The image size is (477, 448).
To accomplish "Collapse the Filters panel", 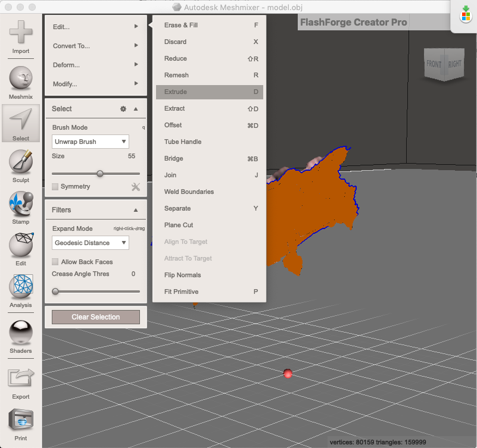I will [x=136, y=210].
